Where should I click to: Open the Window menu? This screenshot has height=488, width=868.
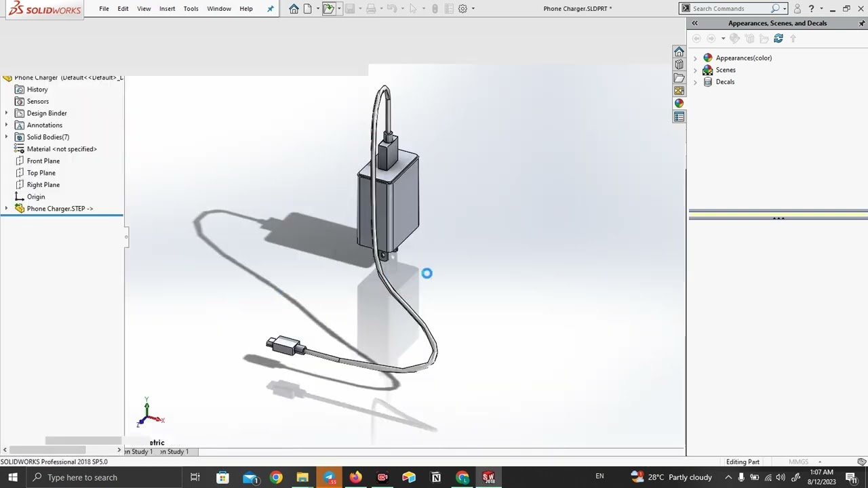219,9
